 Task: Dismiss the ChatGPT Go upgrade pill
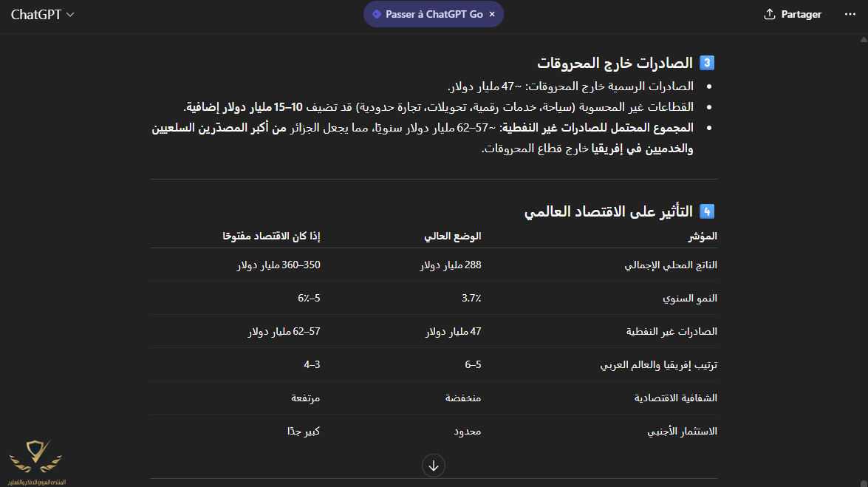(492, 14)
